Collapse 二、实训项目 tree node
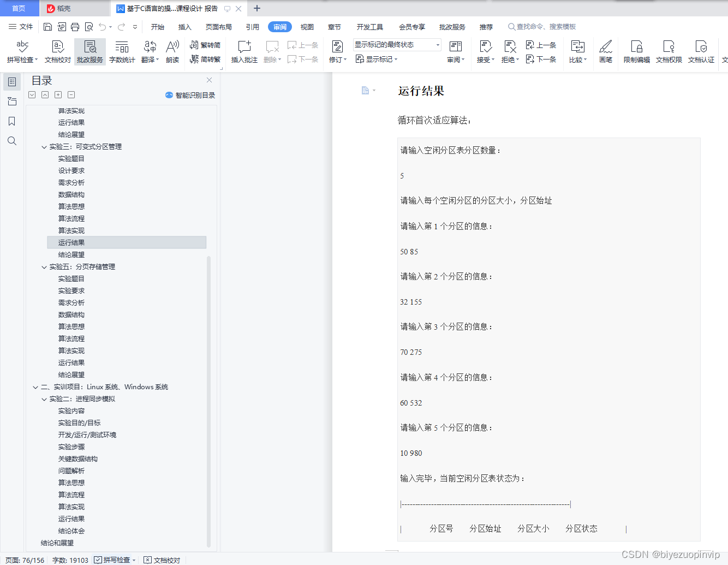Screen dimensions: 728x565 [x=35, y=387]
